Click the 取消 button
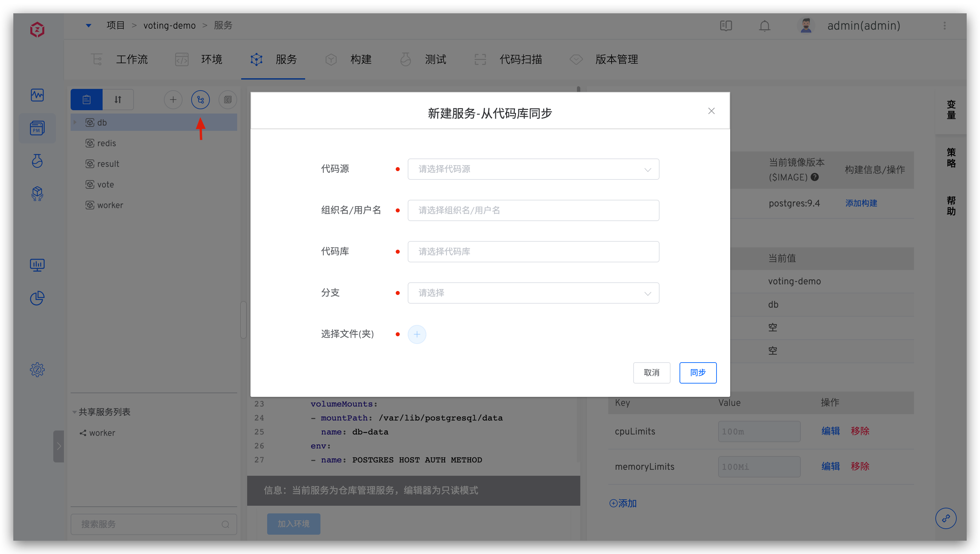980x554 pixels. click(651, 373)
